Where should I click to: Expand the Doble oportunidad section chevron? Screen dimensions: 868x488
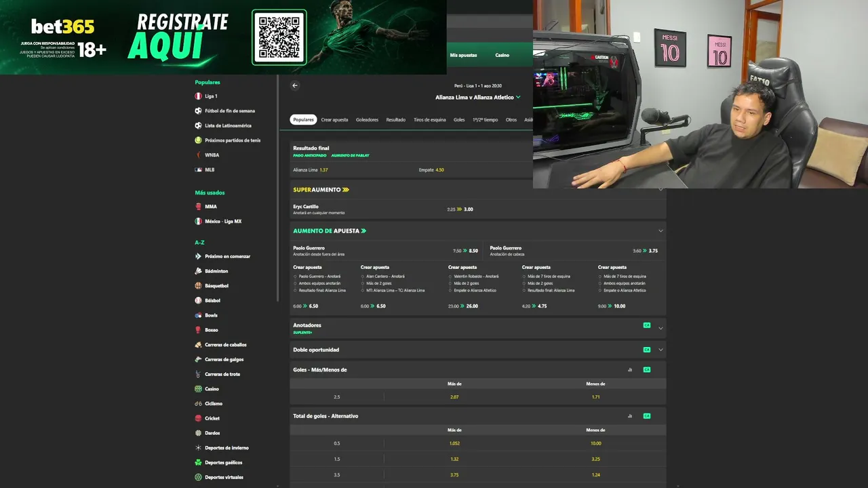pyautogui.click(x=660, y=350)
